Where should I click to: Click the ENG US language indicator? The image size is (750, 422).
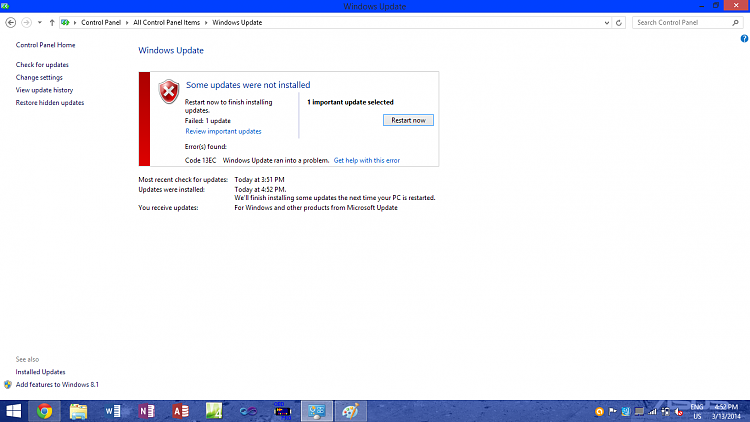point(697,411)
